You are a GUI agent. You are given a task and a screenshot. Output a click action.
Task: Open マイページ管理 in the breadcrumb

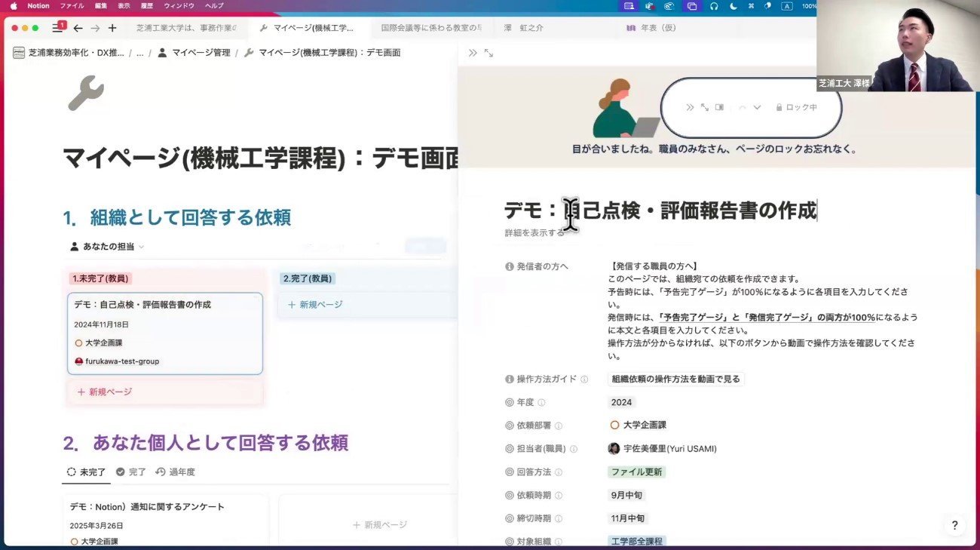pyautogui.click(x=193, y=53)
